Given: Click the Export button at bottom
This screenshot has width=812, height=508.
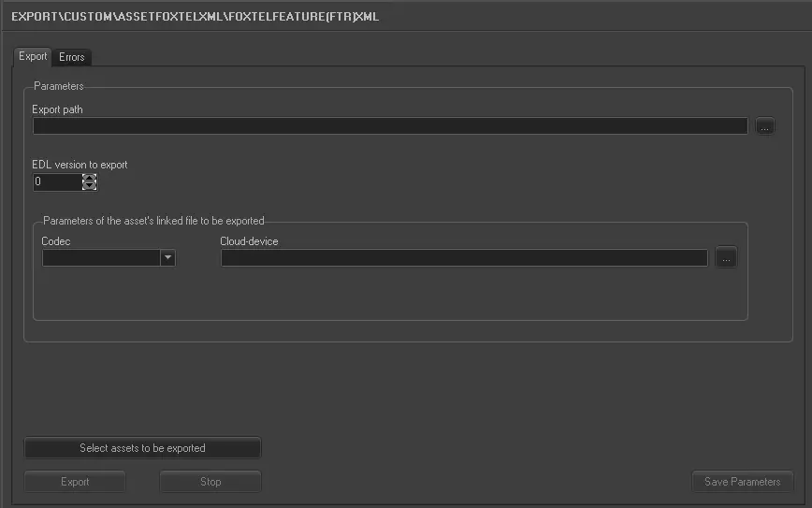Looking at the screenshot, I should coord(75,482).
